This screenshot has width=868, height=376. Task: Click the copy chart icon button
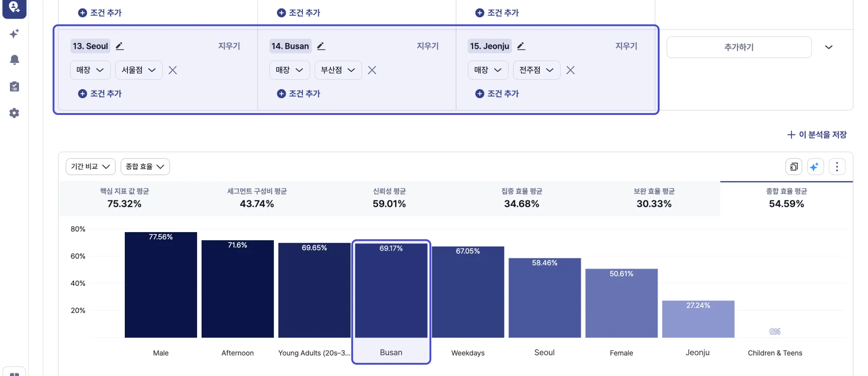pos(793,167)
